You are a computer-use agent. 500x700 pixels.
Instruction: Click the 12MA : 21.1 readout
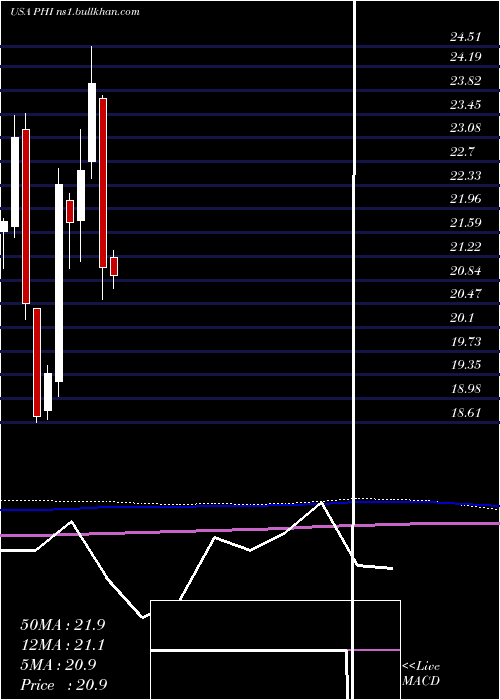point(63,645)
